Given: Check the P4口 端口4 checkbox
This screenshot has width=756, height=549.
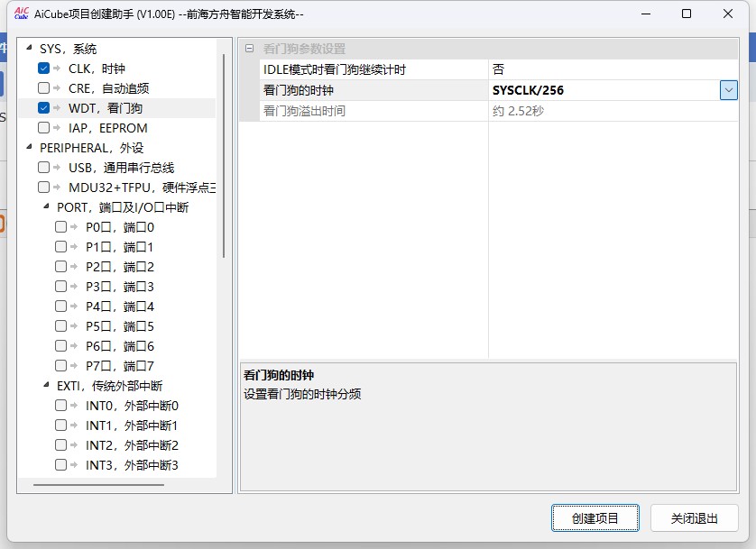Looking at the screenshot, I should pos(60,307).
